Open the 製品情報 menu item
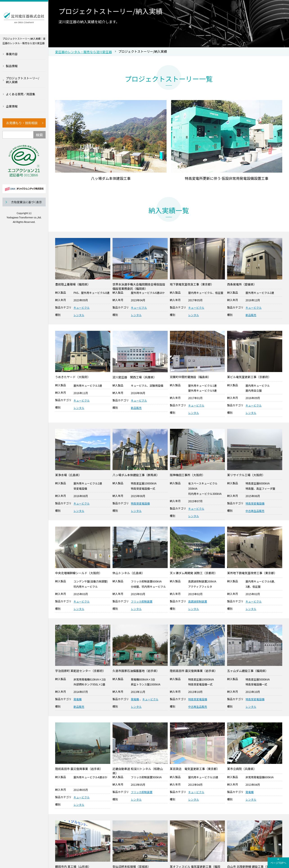 (x=24, y=66)
